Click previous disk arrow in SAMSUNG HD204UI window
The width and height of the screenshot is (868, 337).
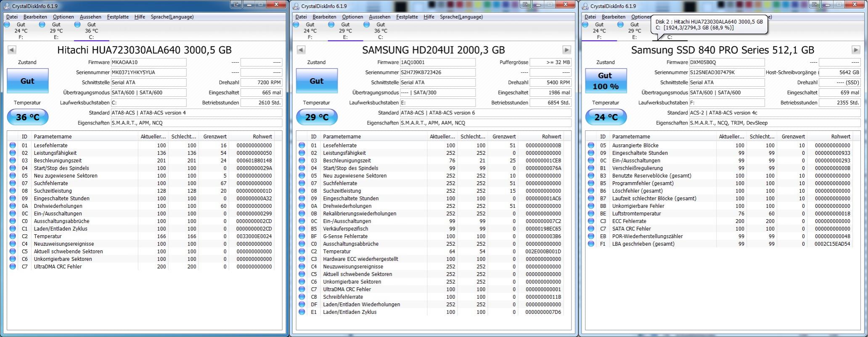301,50
